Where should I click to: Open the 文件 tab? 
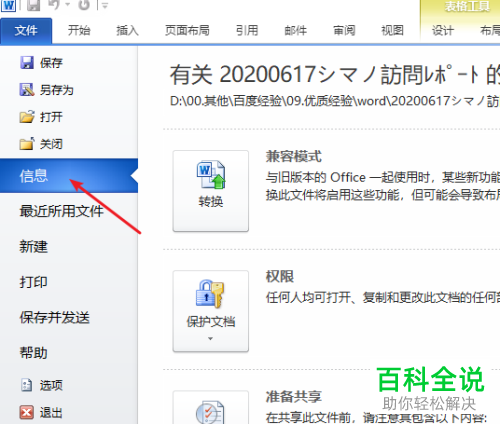pos(26,31)
